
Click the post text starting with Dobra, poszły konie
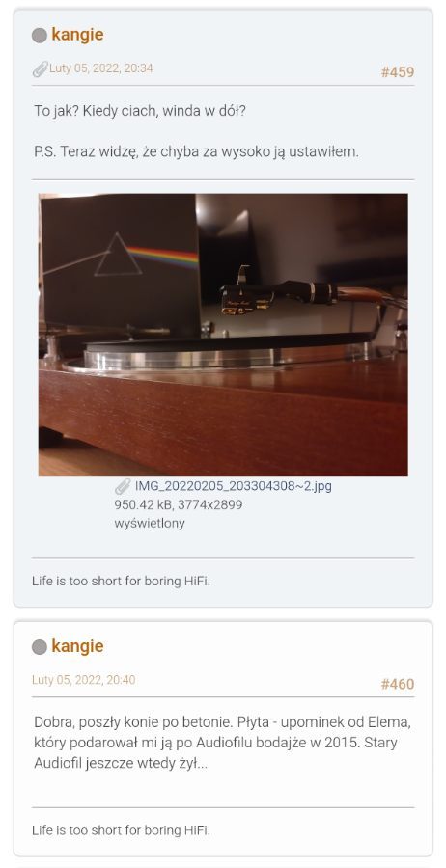click(x=223, y=743)
